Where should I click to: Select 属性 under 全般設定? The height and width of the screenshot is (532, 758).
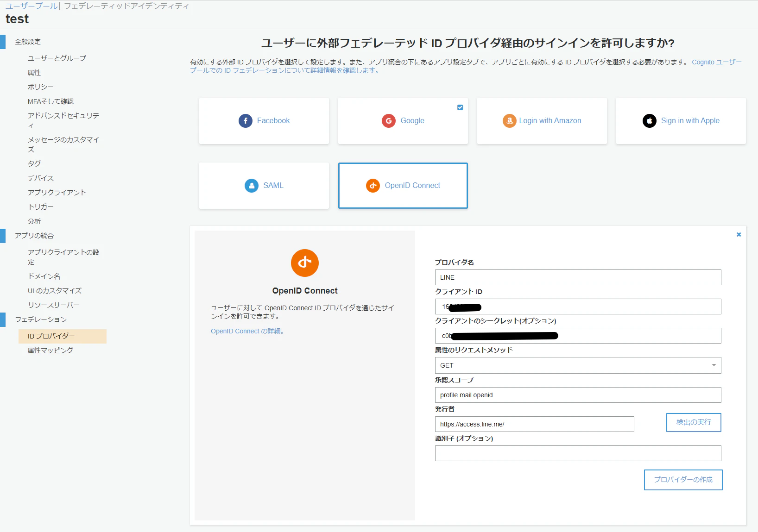coord(34,72)
